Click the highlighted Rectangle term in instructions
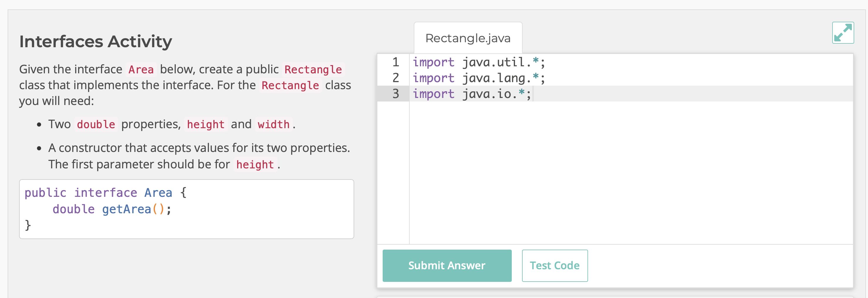Image resolution: width=868 pixels, height=298 pixels. 313,69
